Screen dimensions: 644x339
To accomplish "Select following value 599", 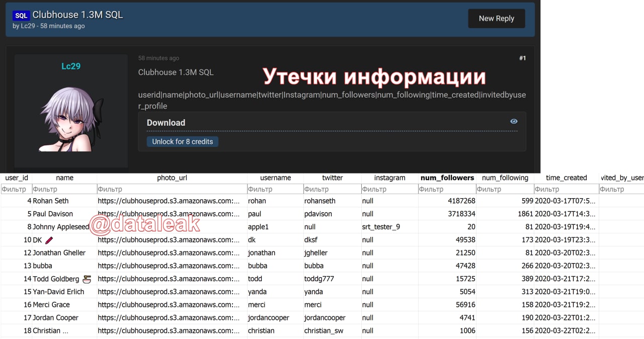I will [x=505, y=201].
